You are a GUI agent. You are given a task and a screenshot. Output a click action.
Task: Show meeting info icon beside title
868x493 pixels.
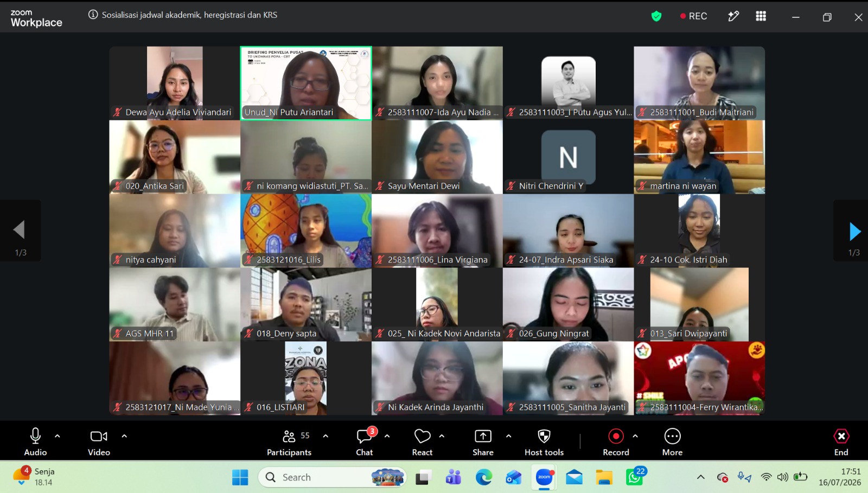coord(93,15)
